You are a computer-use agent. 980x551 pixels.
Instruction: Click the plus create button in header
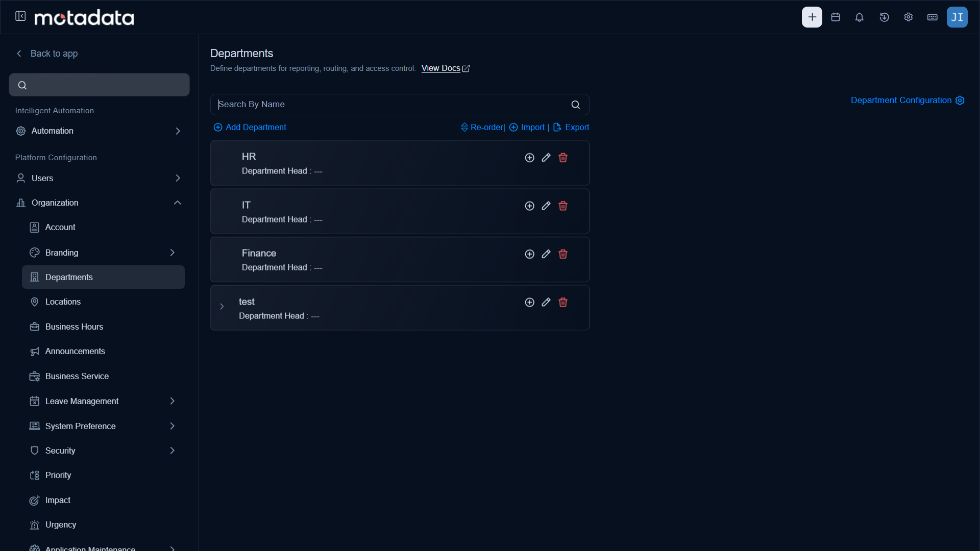[812, 17]
